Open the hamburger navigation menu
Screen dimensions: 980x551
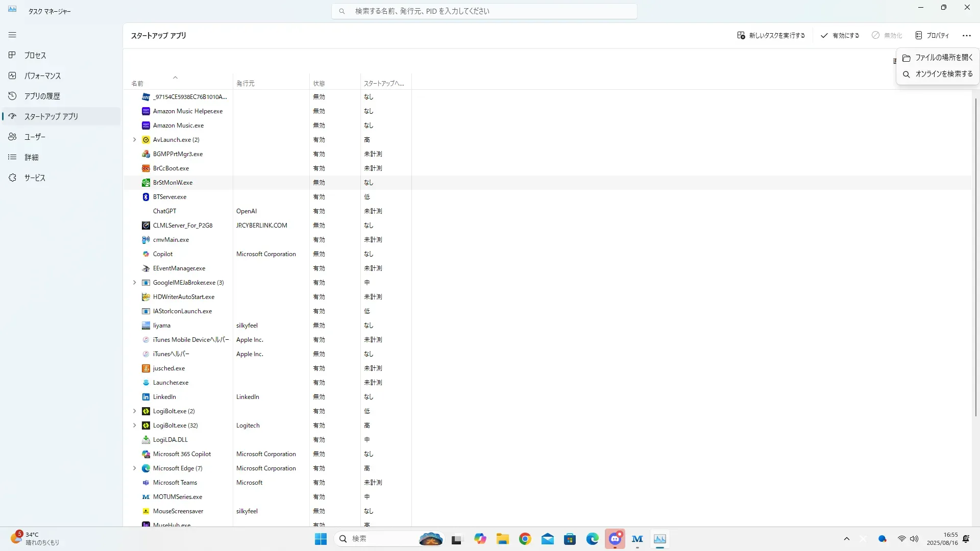(x=12, y=35)
